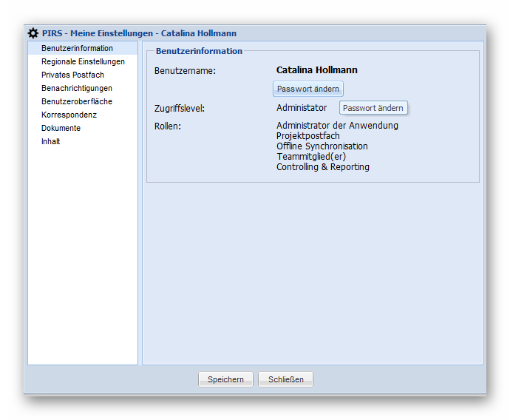The height and width of the screenshot is (420, 510).
Task: Click Passwort ändern beside the Administrator level
Action: point(373,108)
